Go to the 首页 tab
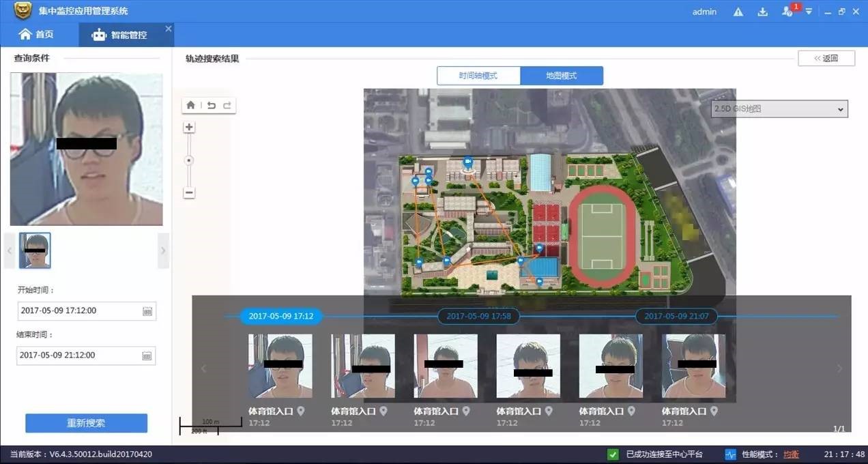The image size is (868, 464). (37, 34)
